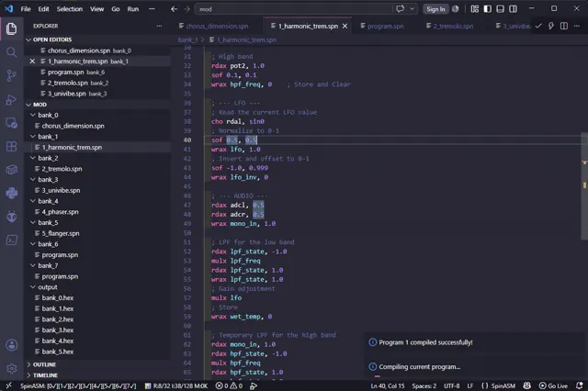Open the Run and Debug view
This screenshot has width=588, height=391.
coord(12,100)
